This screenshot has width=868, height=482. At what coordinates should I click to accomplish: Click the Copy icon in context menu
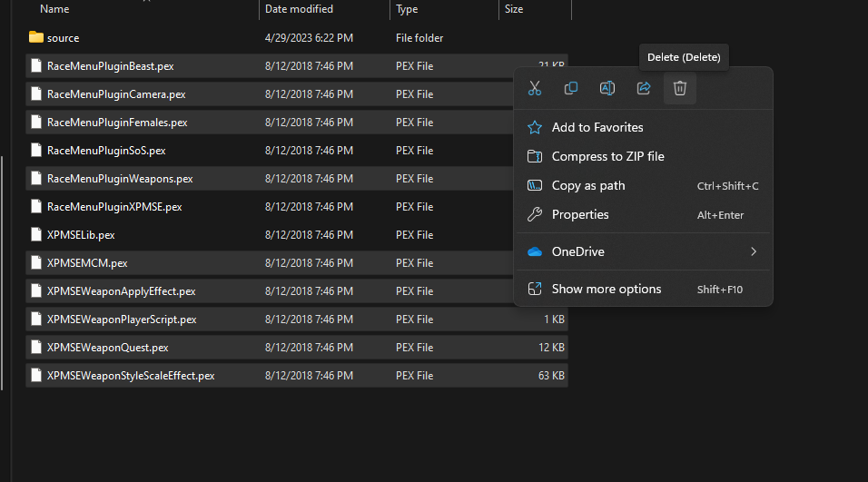571,88
